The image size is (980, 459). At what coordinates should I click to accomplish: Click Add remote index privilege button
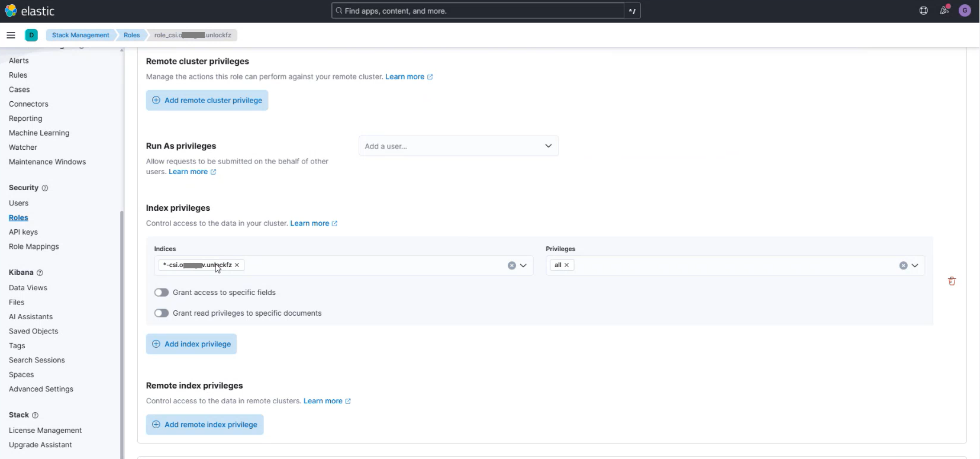pos(205,425)
